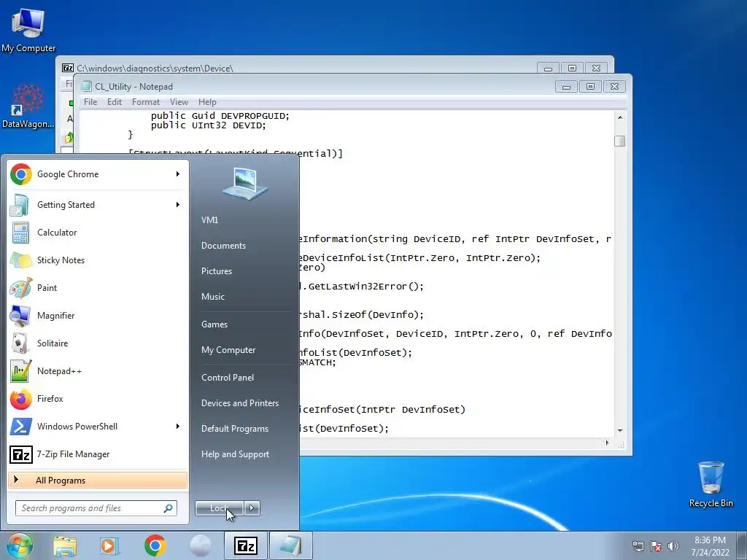Screen dimensions: 747x560
Task: Click 7-Zip window title bar path
Action: tap(155, 68)
